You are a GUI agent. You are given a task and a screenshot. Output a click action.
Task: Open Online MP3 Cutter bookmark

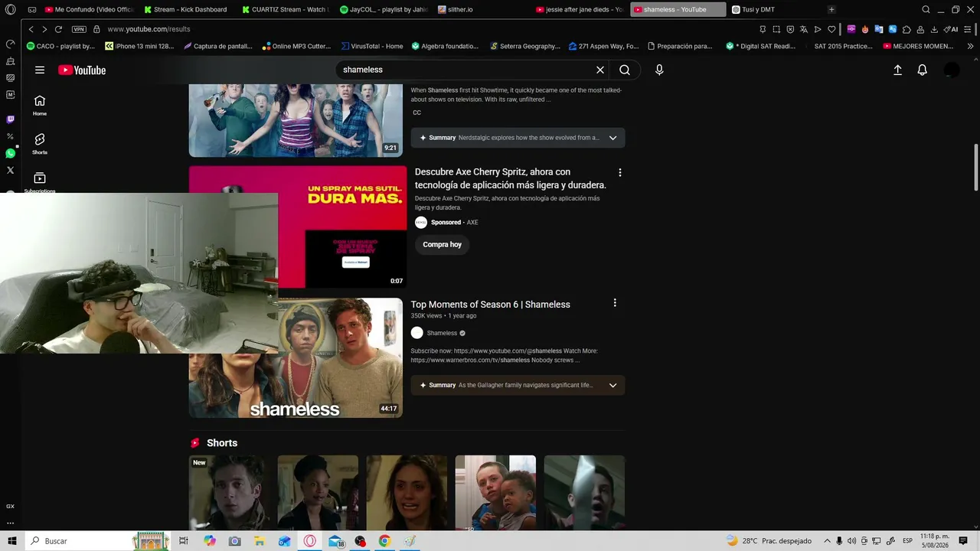pyautogui.click(x=296, y=46)
